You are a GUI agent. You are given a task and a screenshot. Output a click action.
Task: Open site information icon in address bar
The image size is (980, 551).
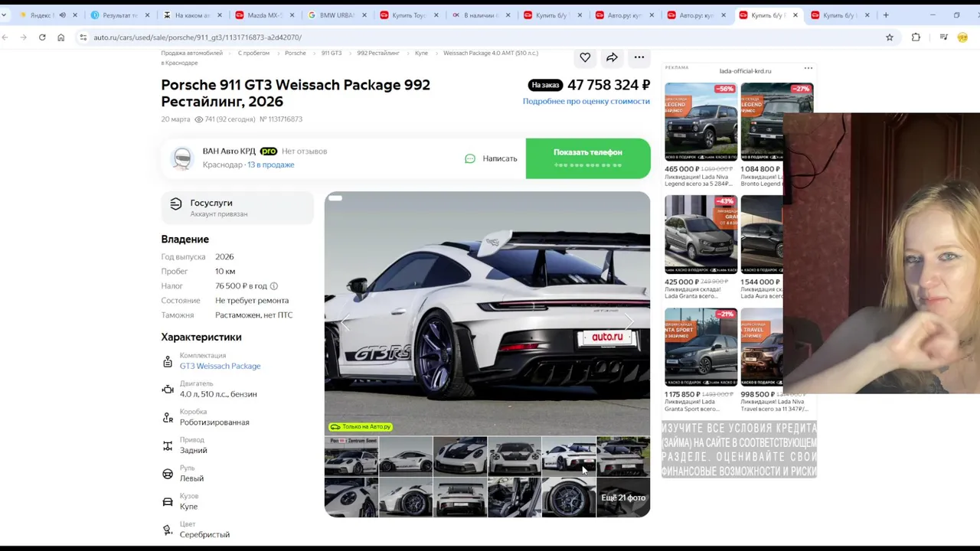click(x=83, y=37)
